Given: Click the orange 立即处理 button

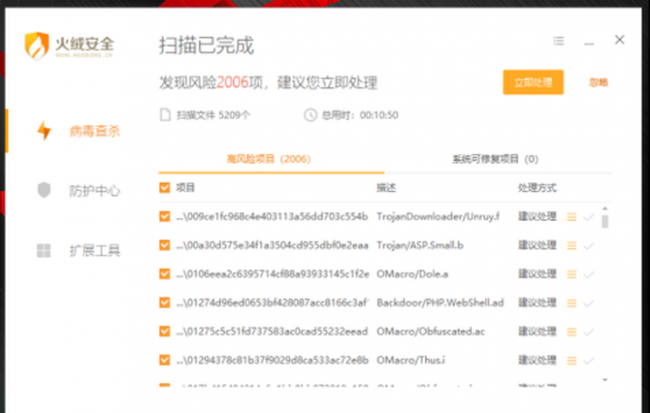Looking at the screenshot, I should pyautogui.click(x=533, y=82).
